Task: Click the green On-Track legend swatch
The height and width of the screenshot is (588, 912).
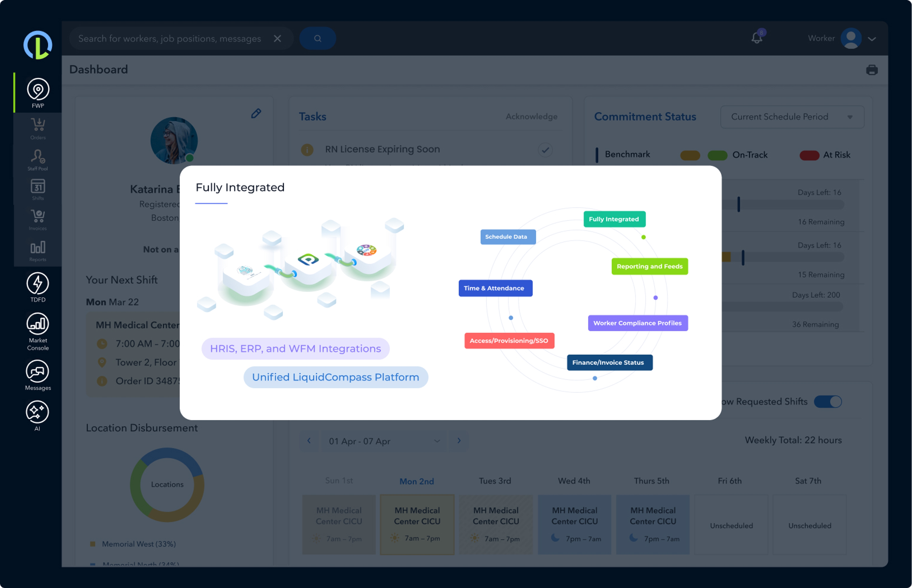Action: tap(717, 155)
